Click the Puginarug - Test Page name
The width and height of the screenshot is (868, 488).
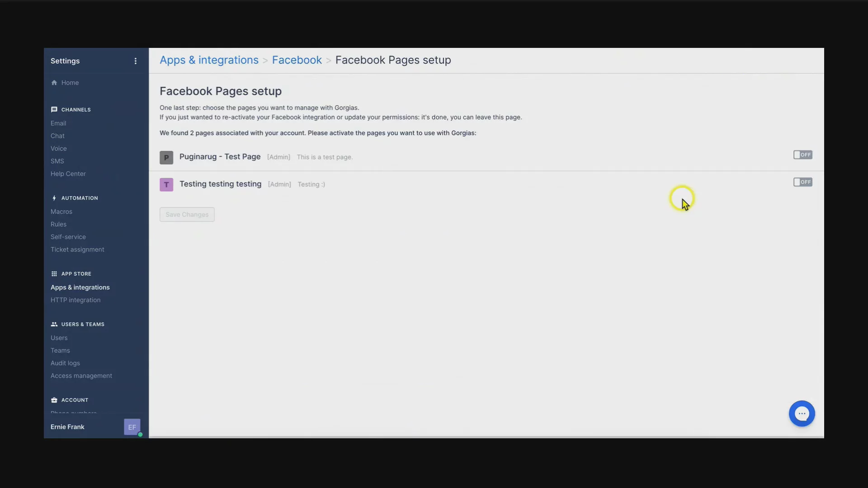click(x=220, y=157)
